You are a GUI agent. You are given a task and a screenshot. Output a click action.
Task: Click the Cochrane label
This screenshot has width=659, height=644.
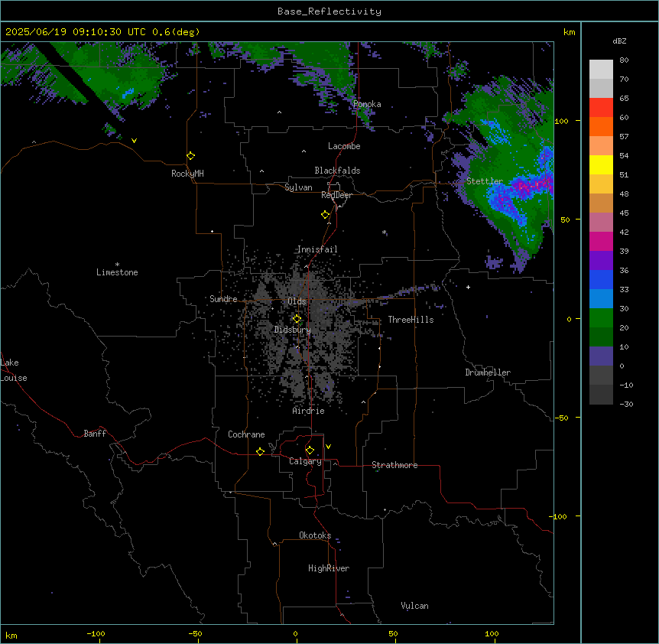coord(246,434)
